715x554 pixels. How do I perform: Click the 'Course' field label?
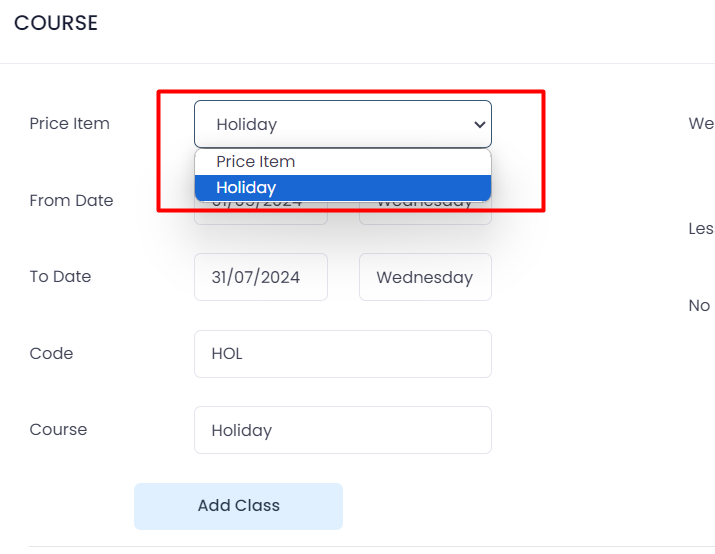[58, 429]
